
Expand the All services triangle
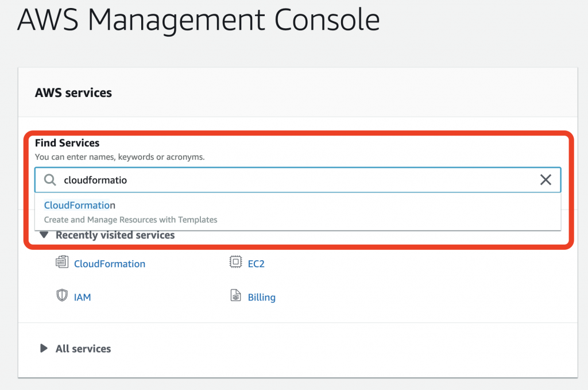[x=44, y=348]
